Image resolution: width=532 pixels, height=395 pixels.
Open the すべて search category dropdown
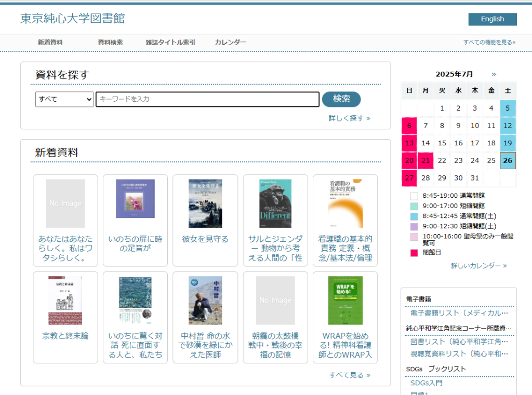coord(64,99)
